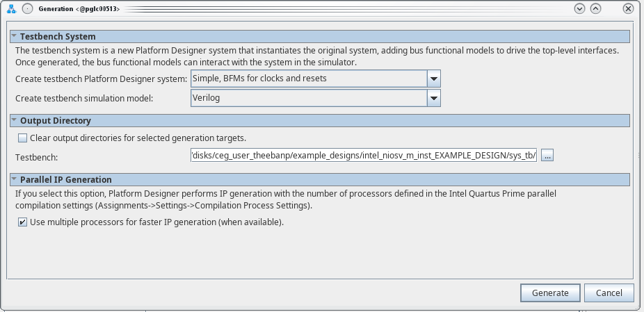Click the Generate button

550,293
